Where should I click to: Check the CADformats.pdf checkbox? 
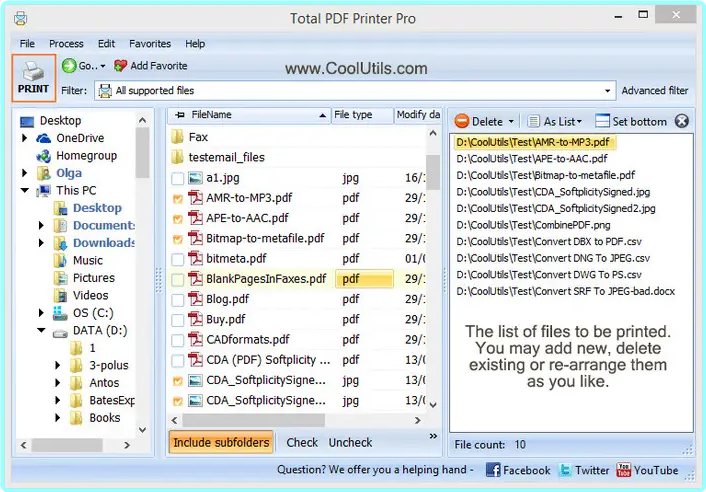coord(177,340)
